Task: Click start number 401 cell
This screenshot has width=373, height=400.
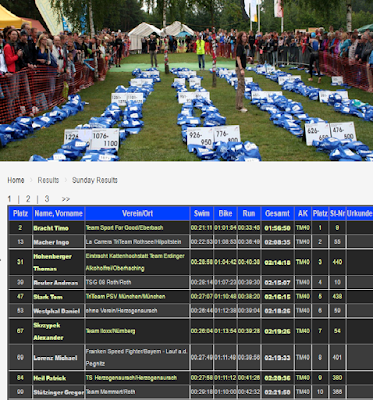Action: click(337, 358)
